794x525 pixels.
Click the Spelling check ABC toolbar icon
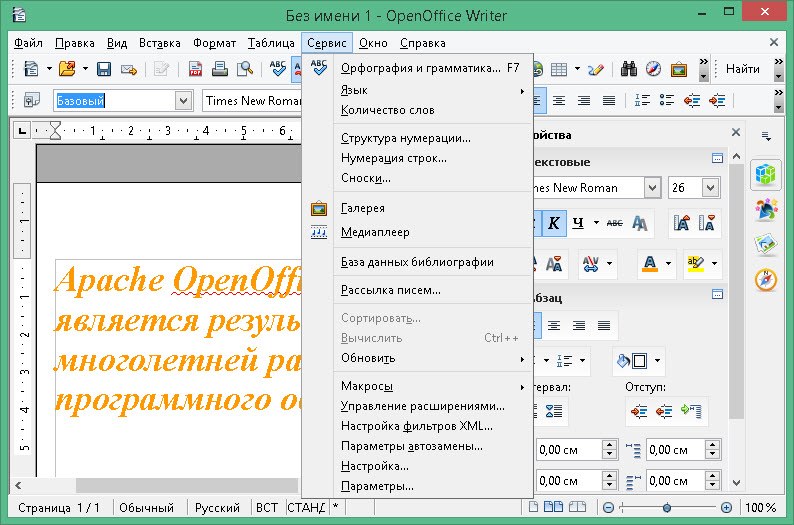pos(277,69)
